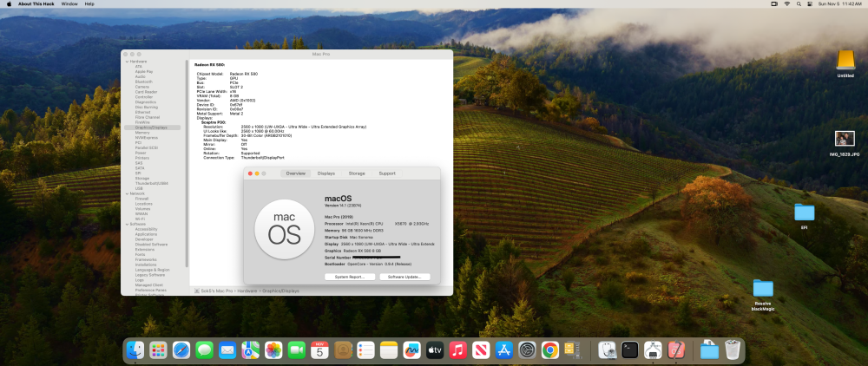Select Memory in Hardware sidebar
Viewport: 868px width, 366px height.
pos(142,133)
